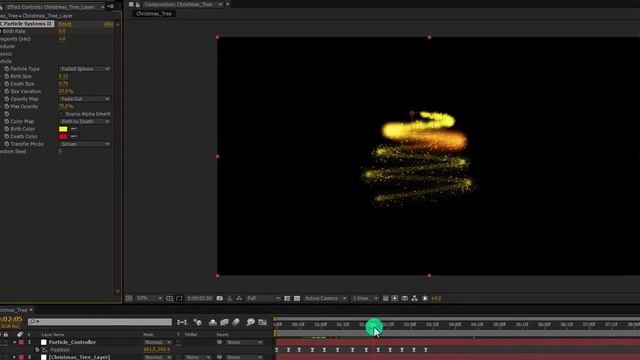Toggle Size Variation stopwatch
The height and width of the screenshot is (360, 640).
tap(7, 91)
